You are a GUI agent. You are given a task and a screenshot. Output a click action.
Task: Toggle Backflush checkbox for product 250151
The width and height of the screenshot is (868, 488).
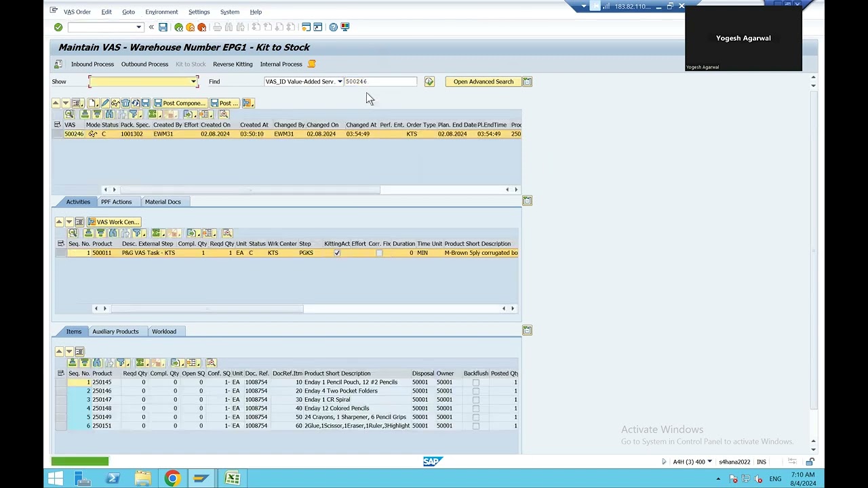[x=475, y=426]
